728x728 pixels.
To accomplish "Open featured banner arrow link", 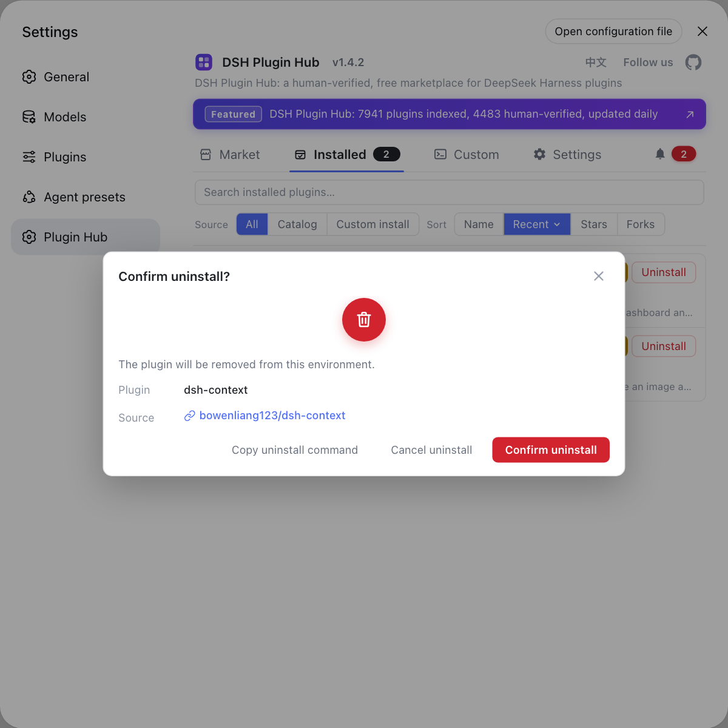I will tap(690, 115).
